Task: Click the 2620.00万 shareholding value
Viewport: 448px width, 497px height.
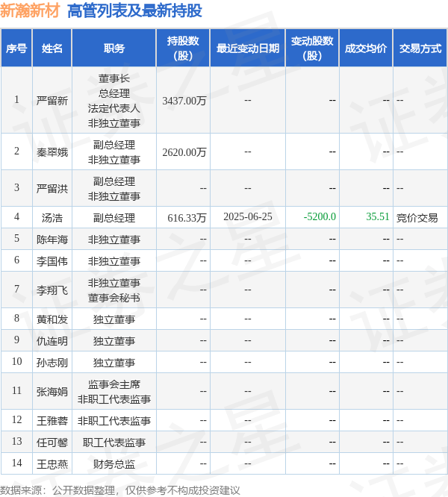Action: (184, 152)
